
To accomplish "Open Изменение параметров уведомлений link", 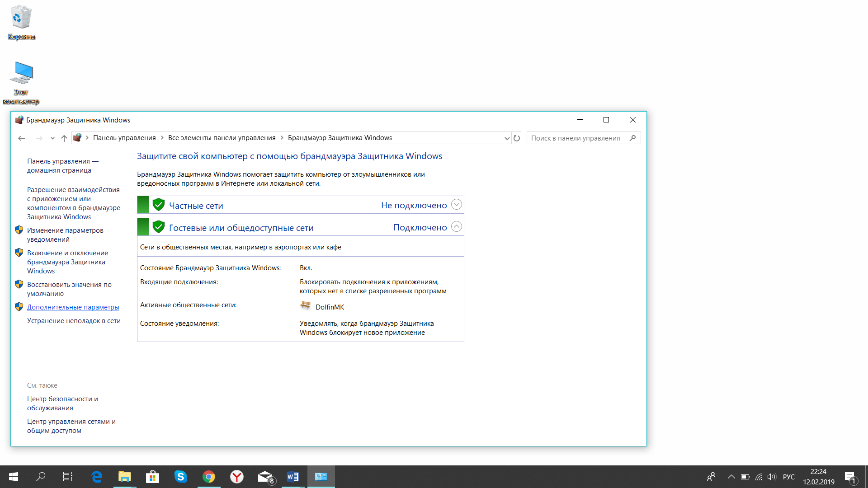I will point(65,235).
